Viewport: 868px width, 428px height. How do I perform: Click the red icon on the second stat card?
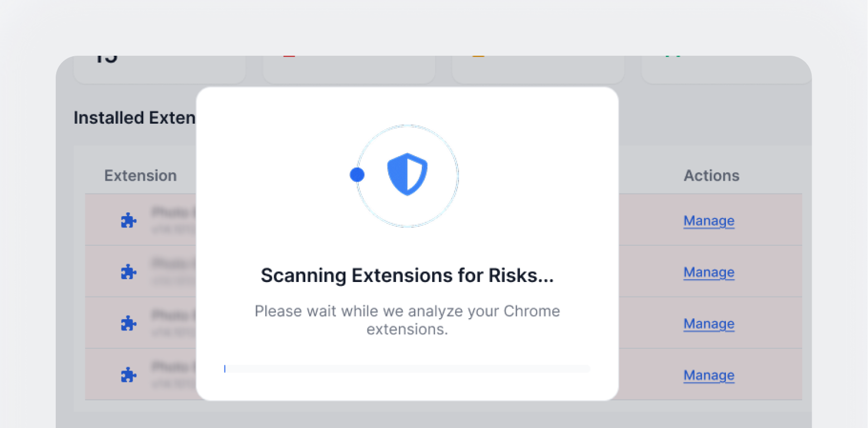[x=289, y=56]
